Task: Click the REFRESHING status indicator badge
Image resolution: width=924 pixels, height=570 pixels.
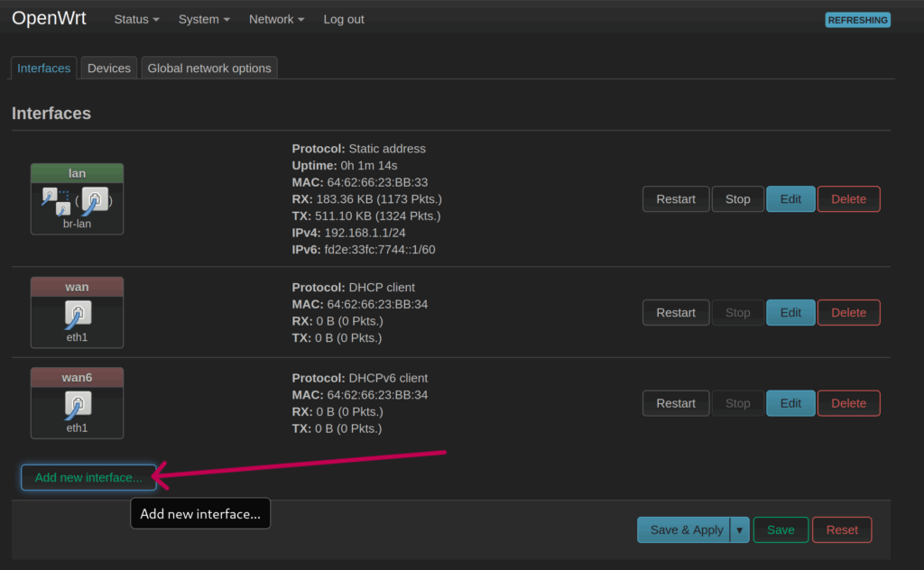Action: (x=857, y=20)
